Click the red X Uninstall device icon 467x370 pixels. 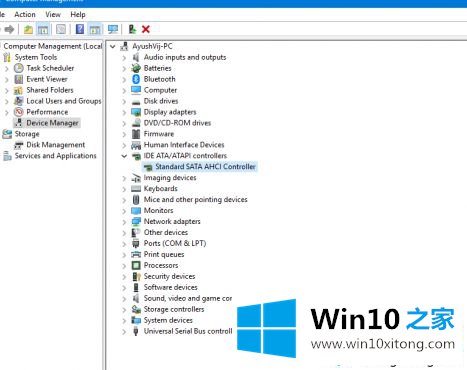coord(146,29)
